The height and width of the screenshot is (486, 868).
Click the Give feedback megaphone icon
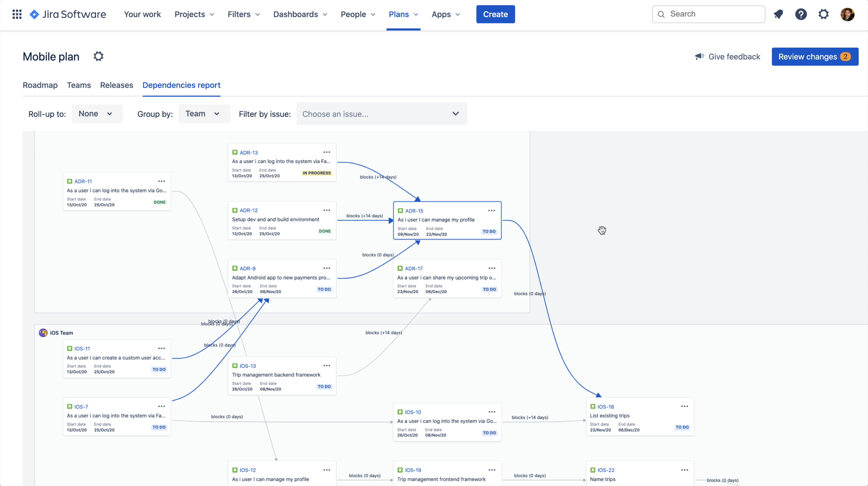click(x=700, y=56)
